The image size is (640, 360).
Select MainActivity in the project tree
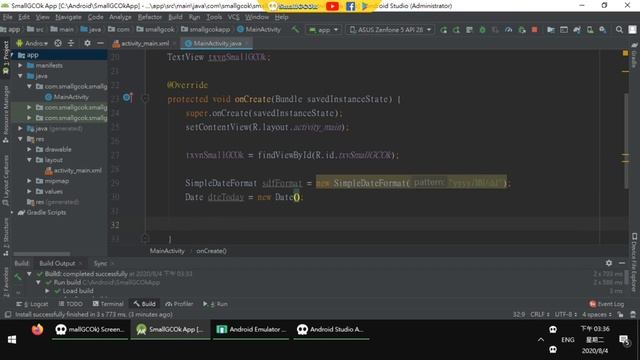coord(67,97)
